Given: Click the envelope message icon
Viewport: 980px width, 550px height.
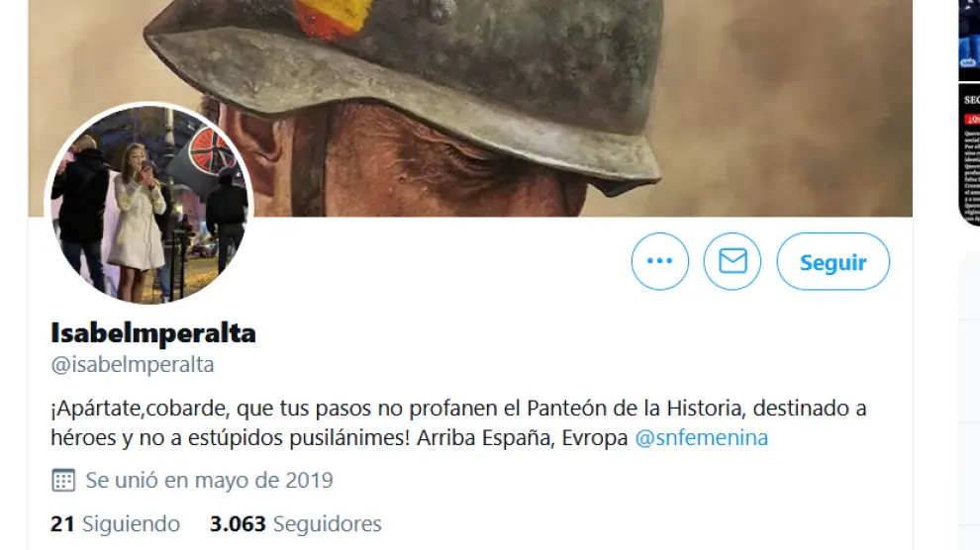Looking at the screenshot, I should (733, 261).
